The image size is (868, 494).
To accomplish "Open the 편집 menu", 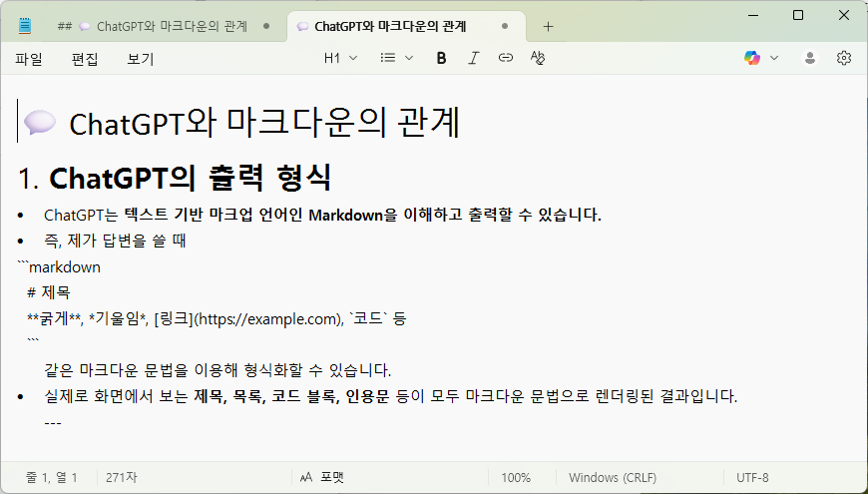I will (85, 59).
